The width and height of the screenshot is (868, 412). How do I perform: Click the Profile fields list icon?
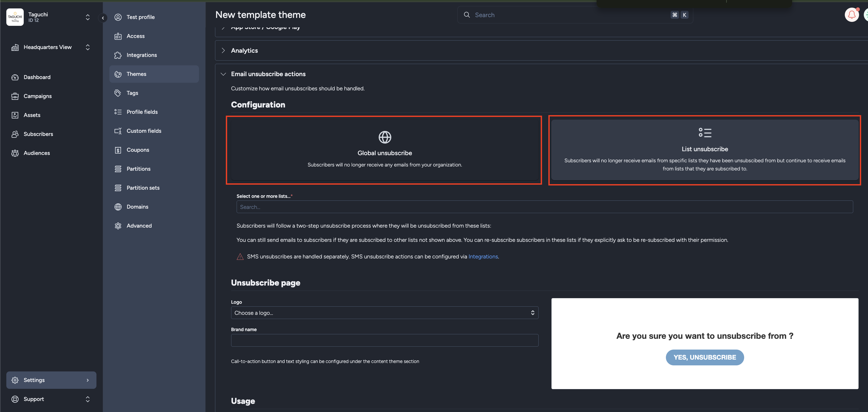pyautogui.click(x=118, y=112)
